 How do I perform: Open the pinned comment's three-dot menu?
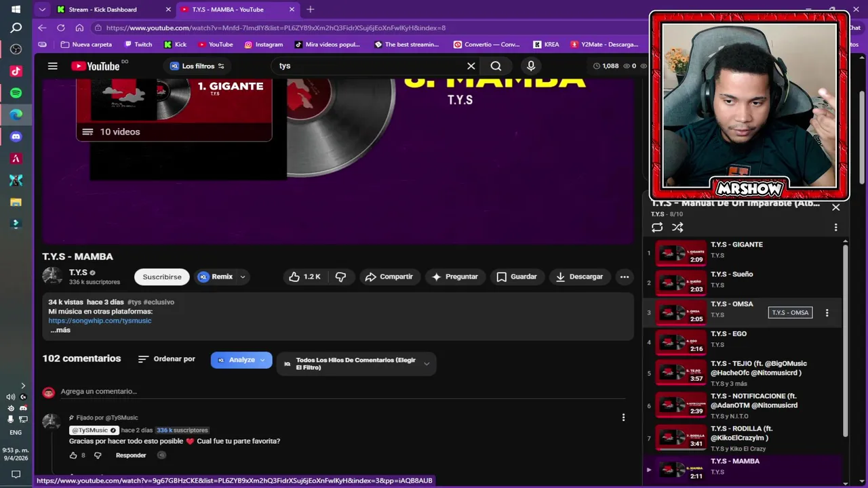(623, 418)
